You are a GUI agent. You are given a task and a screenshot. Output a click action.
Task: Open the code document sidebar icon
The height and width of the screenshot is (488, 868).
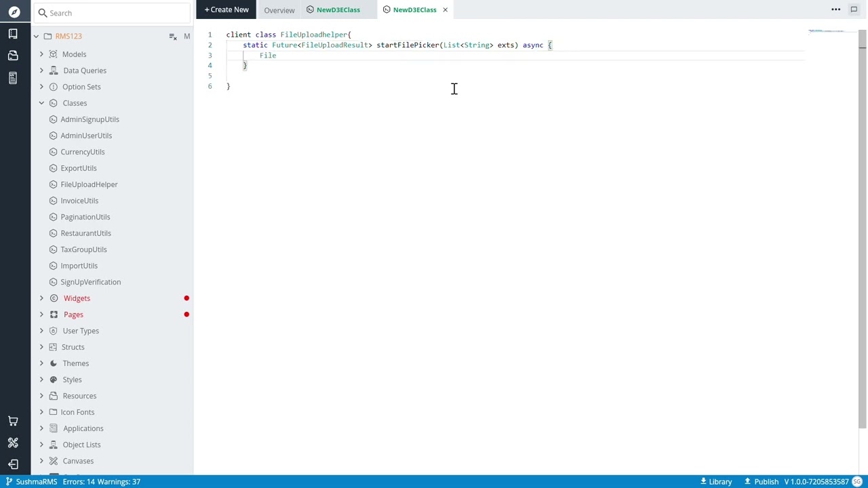pyautogui.click(x=13, y=78)
